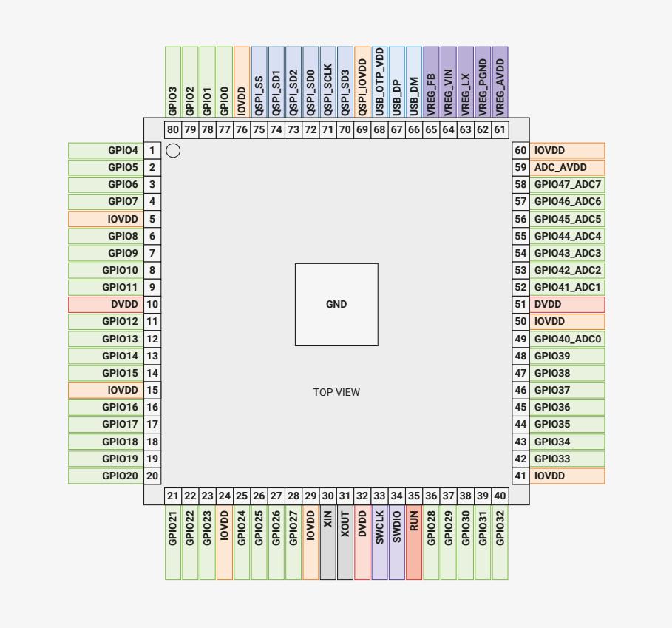Click the GPIO39 pin label
Screen dimensions: 672x628
pos(568,357)
